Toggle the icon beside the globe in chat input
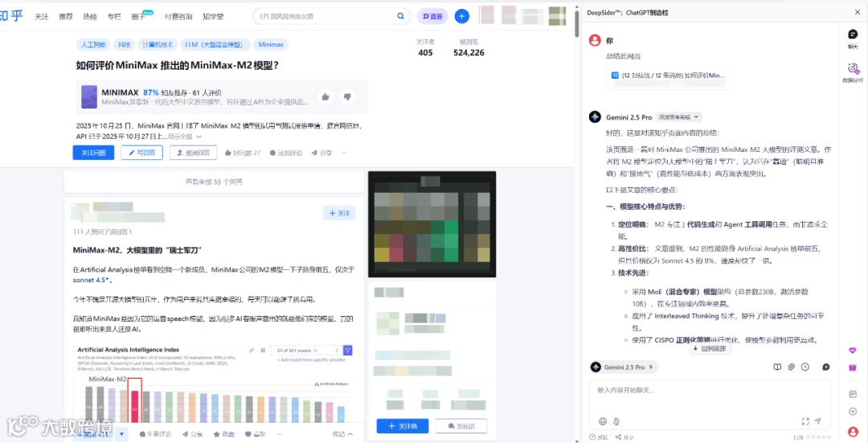The image size is (868, 443). 616,420
